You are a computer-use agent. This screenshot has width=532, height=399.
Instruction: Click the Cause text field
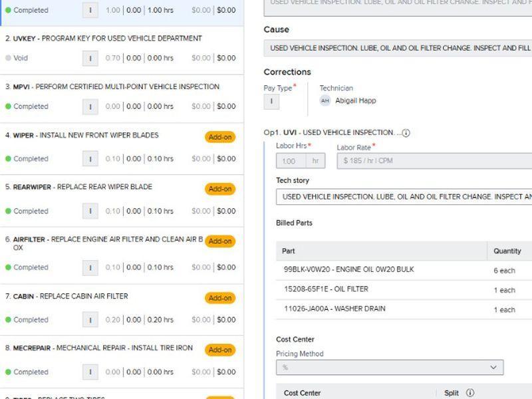point(398,49)
